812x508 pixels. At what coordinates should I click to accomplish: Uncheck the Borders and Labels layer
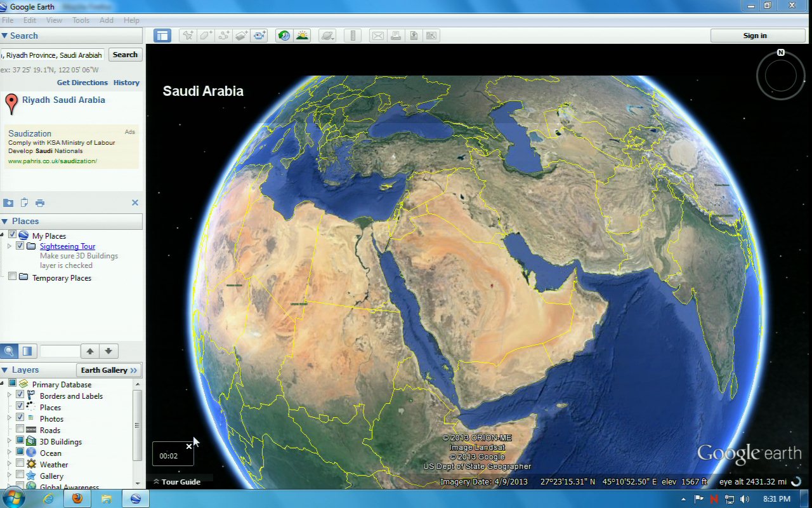coord(20,395)
